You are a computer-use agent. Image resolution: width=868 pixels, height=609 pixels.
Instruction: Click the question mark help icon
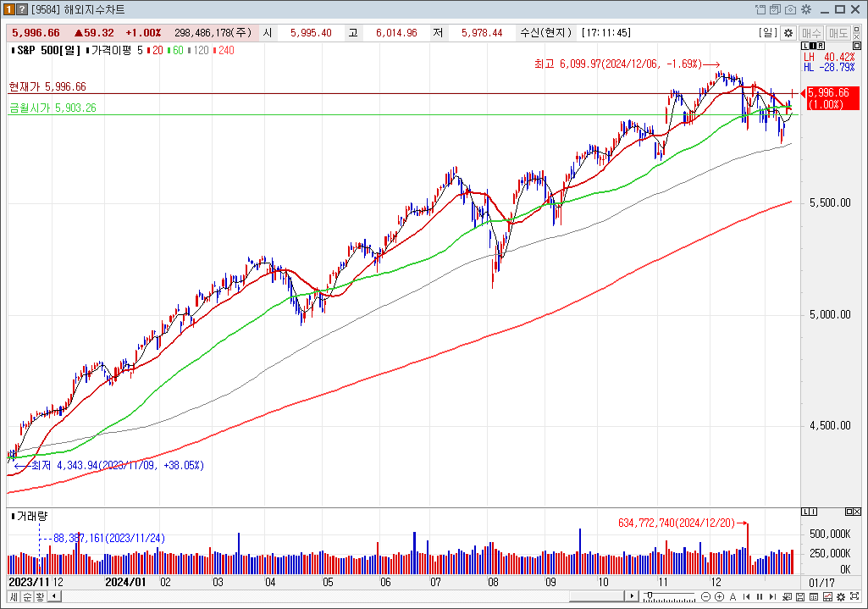(21, 9)
